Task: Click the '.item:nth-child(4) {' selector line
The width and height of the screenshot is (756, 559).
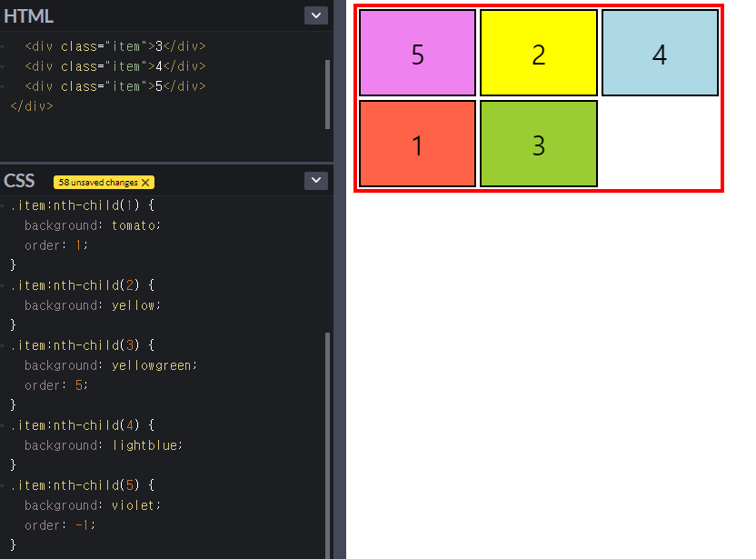Action: tap(83, 425)
